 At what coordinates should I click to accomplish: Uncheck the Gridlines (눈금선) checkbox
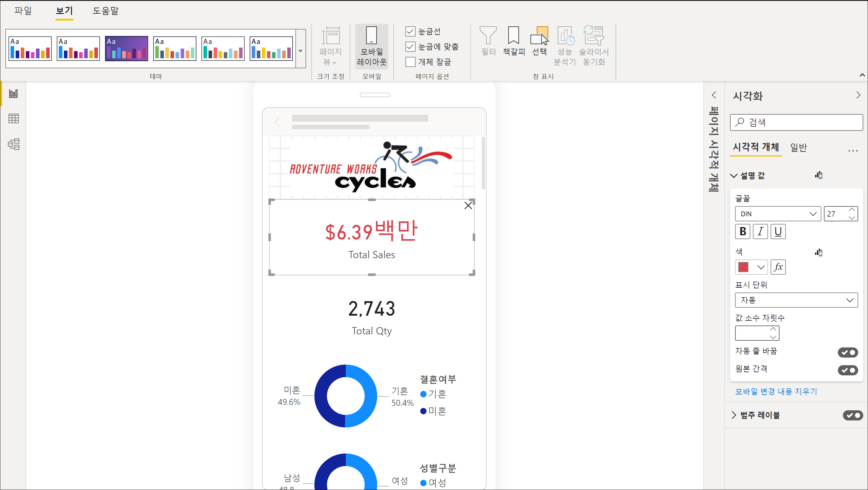[x=410, y=32]
